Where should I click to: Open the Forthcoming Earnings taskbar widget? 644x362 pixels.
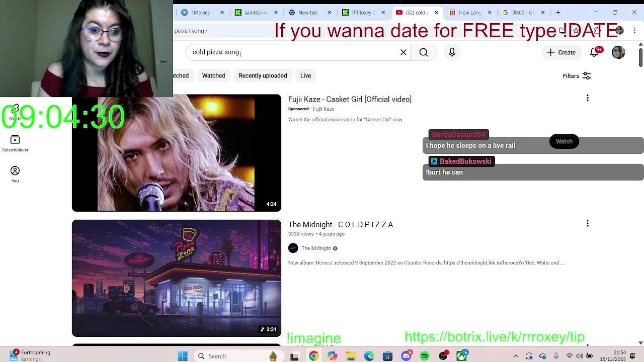point(30,356)
